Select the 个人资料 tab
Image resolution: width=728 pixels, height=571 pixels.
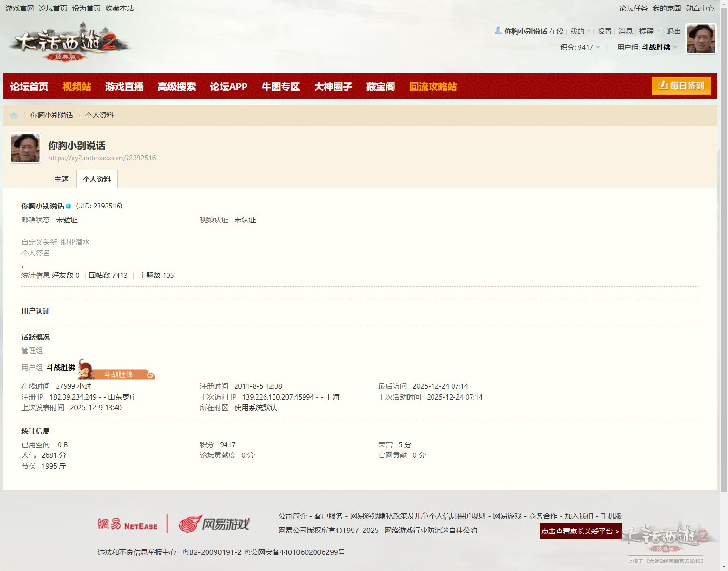(x=97, y=179)
